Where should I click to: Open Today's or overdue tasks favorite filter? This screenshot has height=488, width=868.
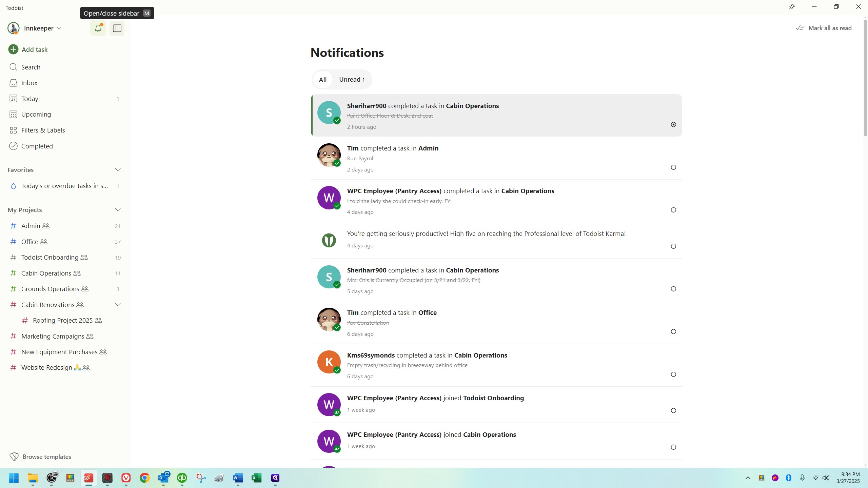[x=64, y=186]
